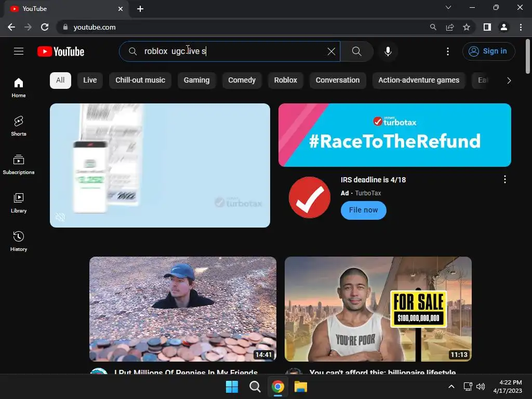This screenshot has width=532, height=399.
Task: Go to Home in sidebar
Action: [19, 88]
